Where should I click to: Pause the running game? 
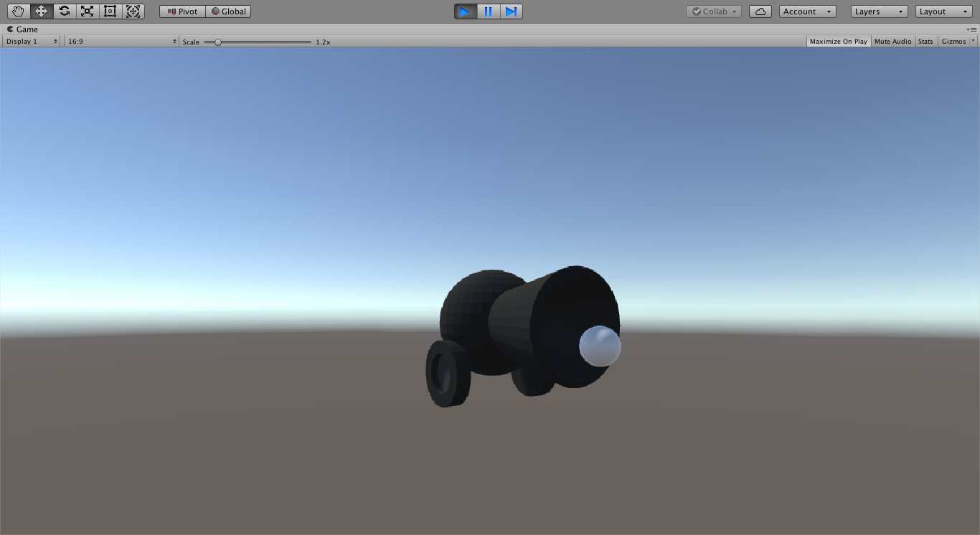(x=489, y=11)
